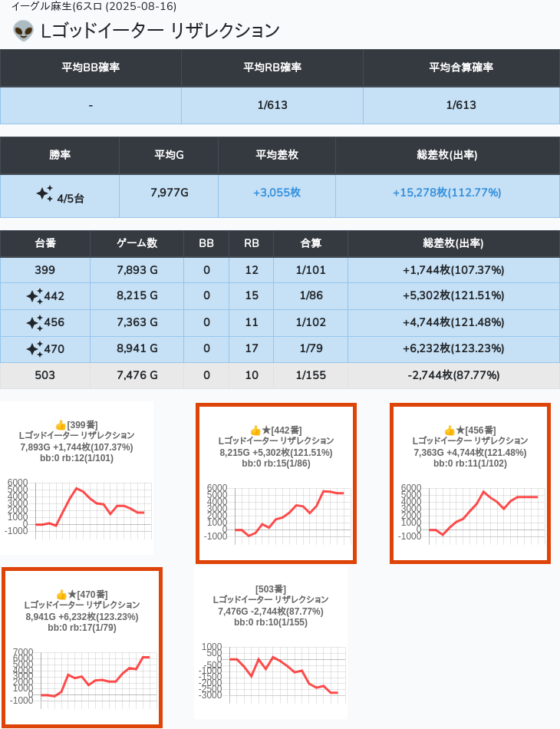560x729 pixels.
Task: Click the sparkle icon beside machine 456
Action: 34,323
